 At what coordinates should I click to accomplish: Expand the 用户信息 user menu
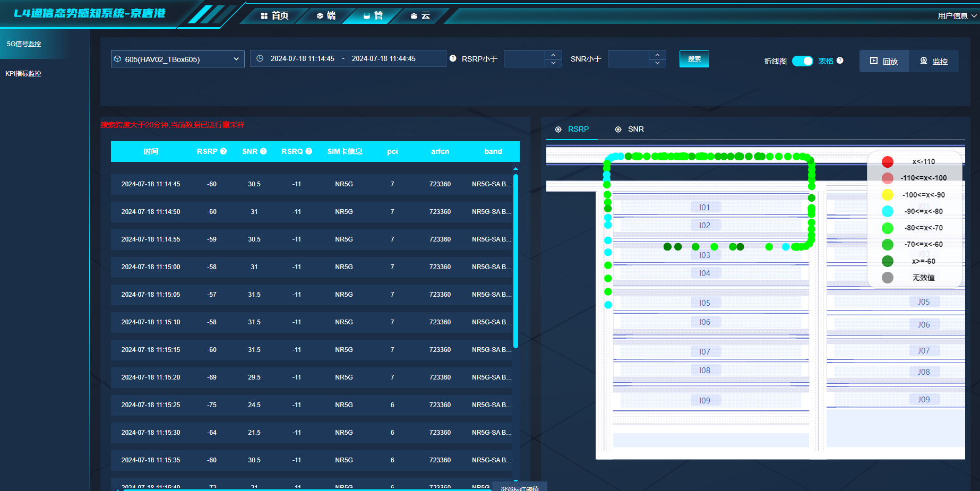tap(957, 16)
